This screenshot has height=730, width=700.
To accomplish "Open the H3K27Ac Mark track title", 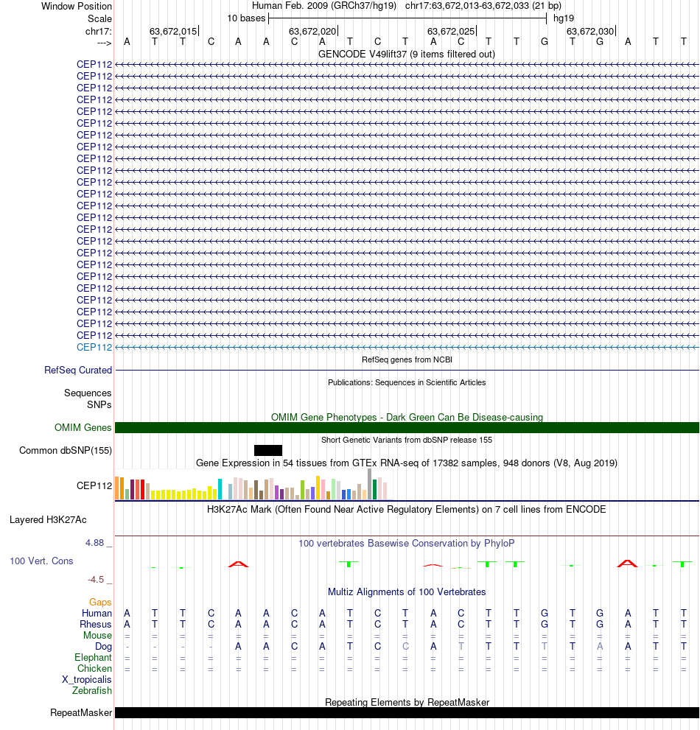I will click(x=407, y=509).
